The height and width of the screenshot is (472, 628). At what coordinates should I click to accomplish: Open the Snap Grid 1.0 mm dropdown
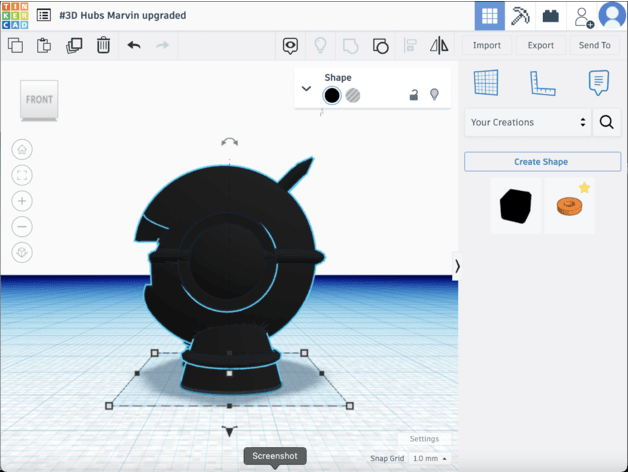430,458
